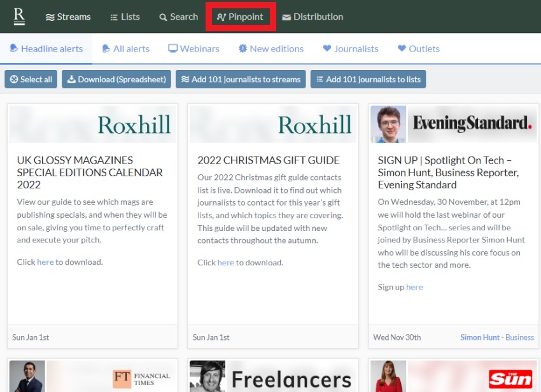This screenshot has height=392, width=541.
Task: Click waves icon in add-to-streams button
Action: tap(185, 80)
